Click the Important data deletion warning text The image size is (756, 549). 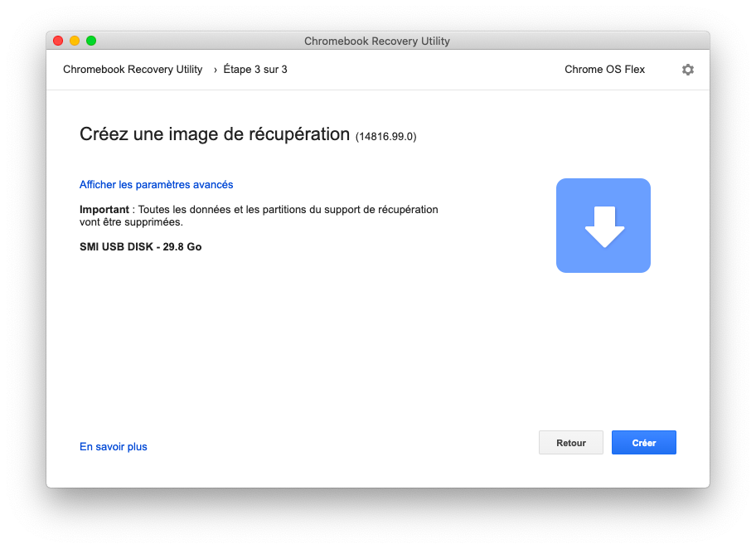coord(259,216)
